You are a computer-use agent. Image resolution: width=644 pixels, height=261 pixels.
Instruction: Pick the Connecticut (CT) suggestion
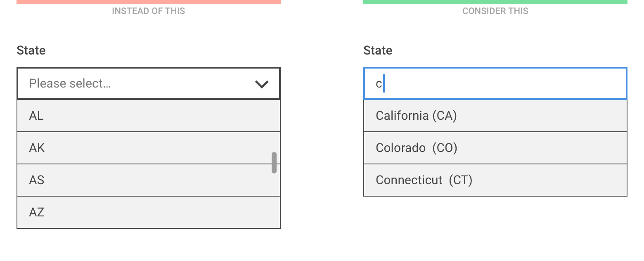[495, 180]
